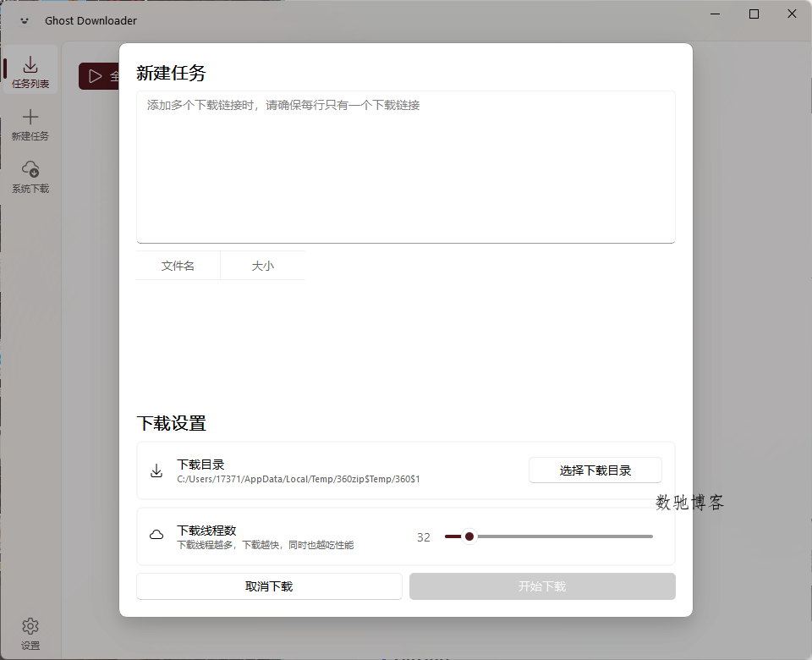Screen dimensions: 812x660
Task: Click the 下载线程越多 description text
Action: point(265,545)
